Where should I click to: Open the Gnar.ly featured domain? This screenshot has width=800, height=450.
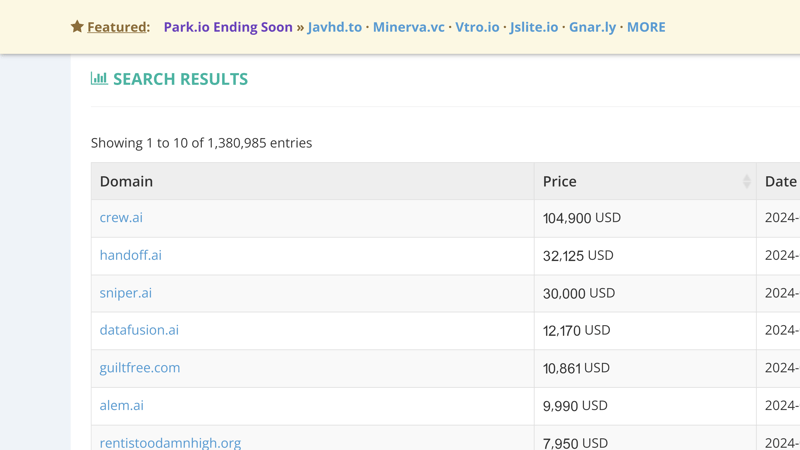pyautogui.click(x=592, y=27)
